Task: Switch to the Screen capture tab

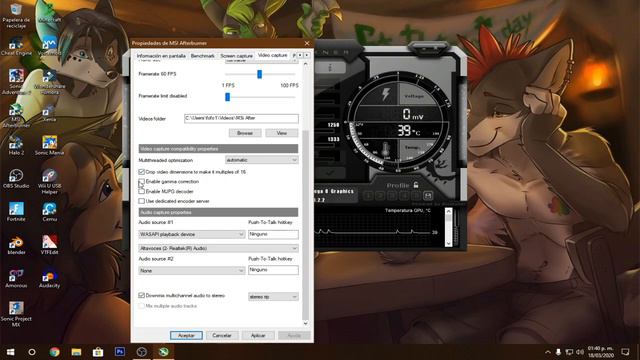Action: (x=236, y=56)
